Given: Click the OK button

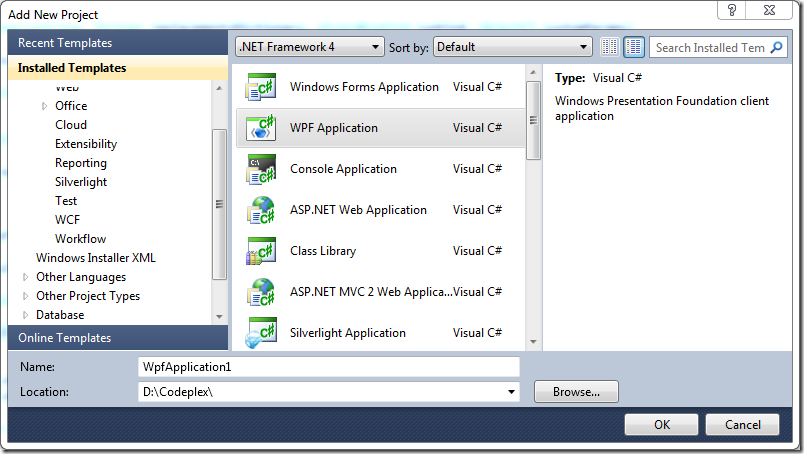Looking at the screenshot, I should point(661,425).
